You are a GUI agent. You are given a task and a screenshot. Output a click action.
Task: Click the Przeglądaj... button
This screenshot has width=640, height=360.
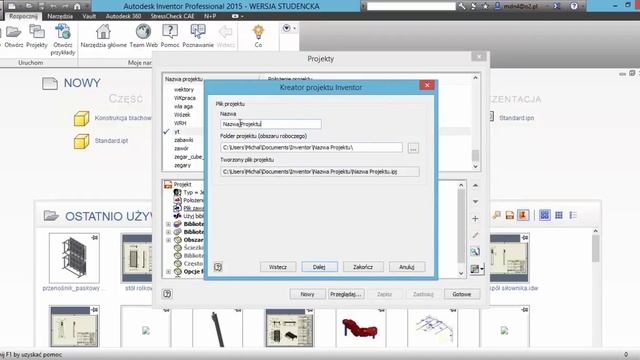point(346,294)
